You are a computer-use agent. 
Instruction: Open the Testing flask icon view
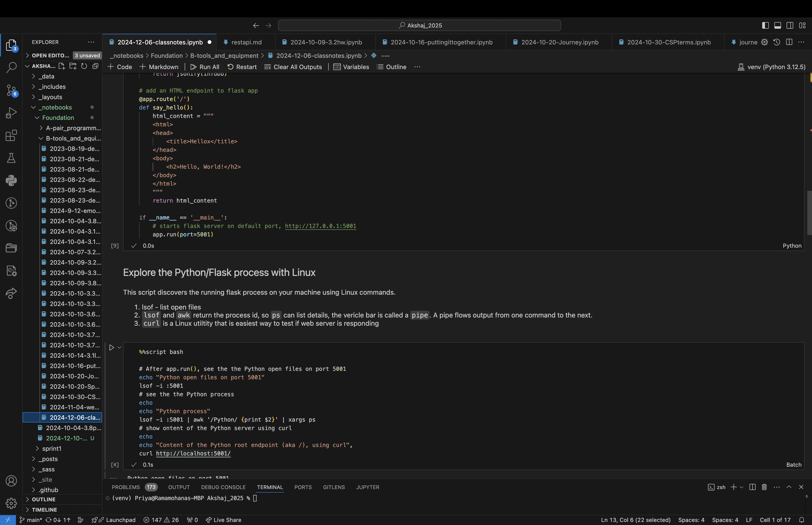pos(11,158)
